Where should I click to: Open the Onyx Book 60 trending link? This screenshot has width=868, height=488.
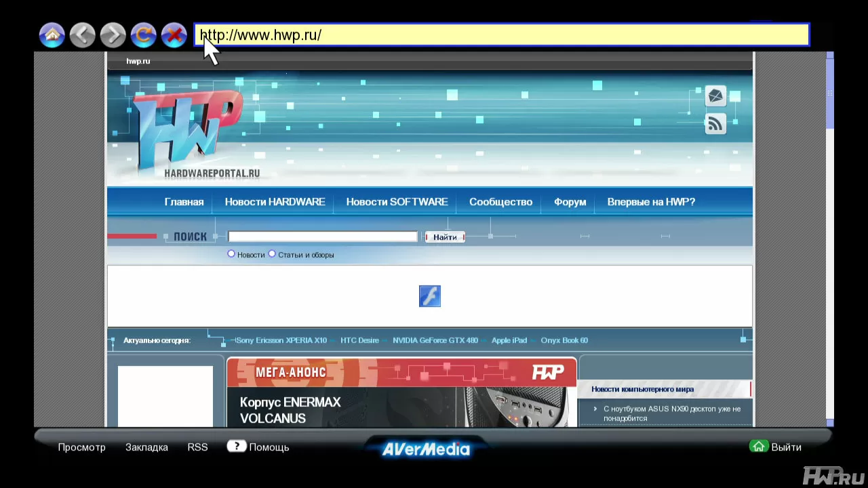tap(564, 340)
